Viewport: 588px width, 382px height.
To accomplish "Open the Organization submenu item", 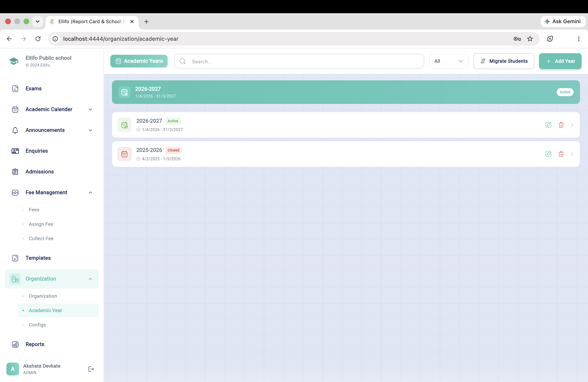I will tap(43, 296).
